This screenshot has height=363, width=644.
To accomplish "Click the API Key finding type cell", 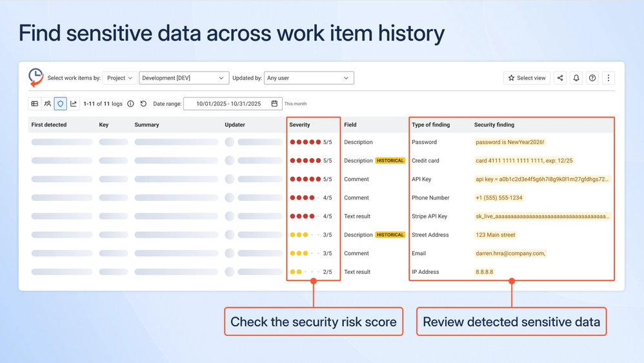I will click(x=421, y=179).
